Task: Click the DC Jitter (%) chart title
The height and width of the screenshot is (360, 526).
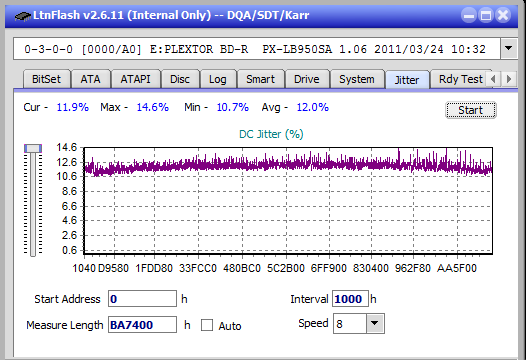Action: click(x=271, y=134)
